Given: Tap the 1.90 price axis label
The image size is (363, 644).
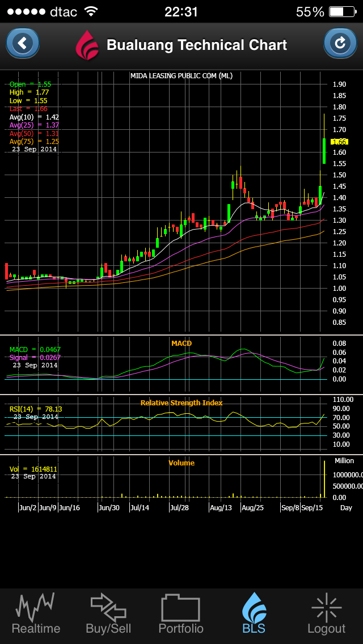Looking at the screenshot, I should (x=340, y=84).
